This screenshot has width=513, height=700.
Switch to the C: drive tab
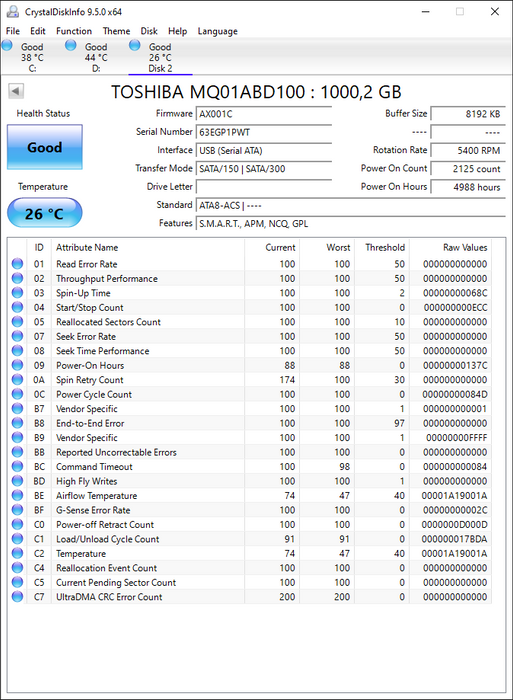32,57
